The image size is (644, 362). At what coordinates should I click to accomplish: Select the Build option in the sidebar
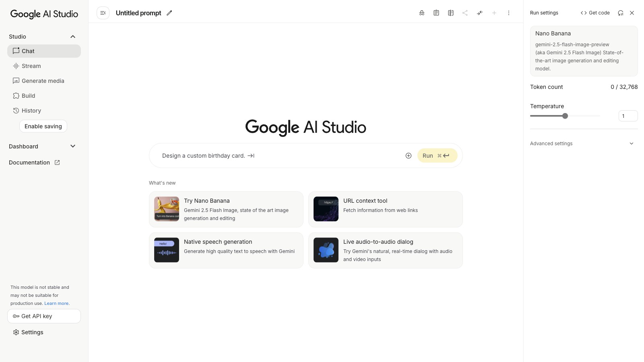tap(28, 96)
